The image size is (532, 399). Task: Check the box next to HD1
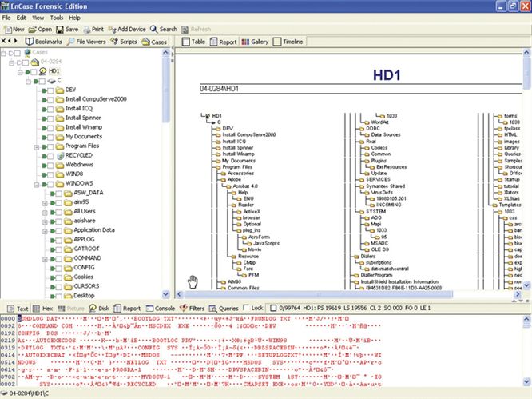34,72
